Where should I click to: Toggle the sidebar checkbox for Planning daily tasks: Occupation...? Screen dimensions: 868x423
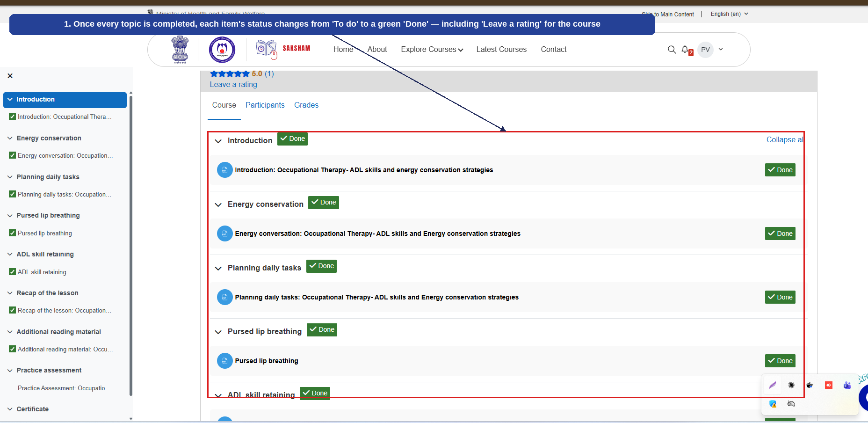coord(13,194)
